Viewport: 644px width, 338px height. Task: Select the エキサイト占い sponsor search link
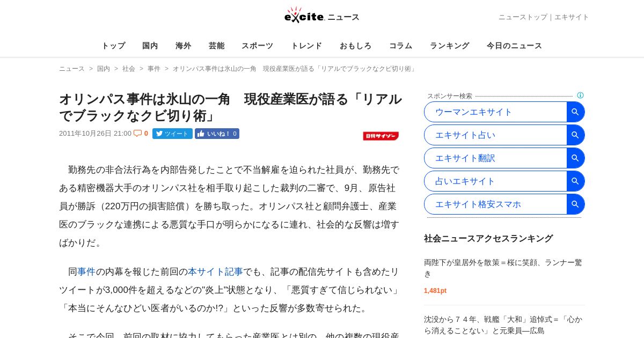point(465,135)
